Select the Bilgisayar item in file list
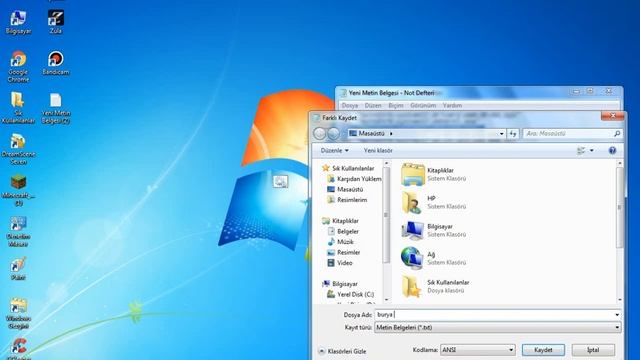This screenshot has height=360, width=640. (x=433, y=230)
